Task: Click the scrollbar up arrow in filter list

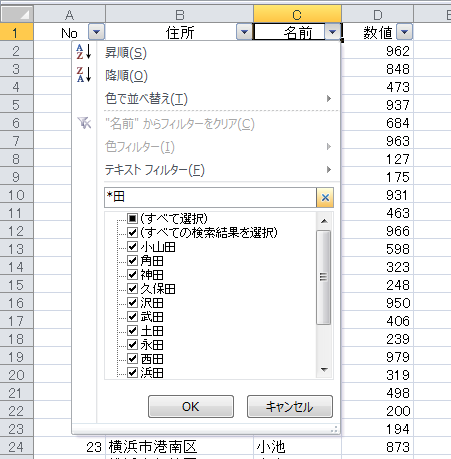Action: (324, 221)
